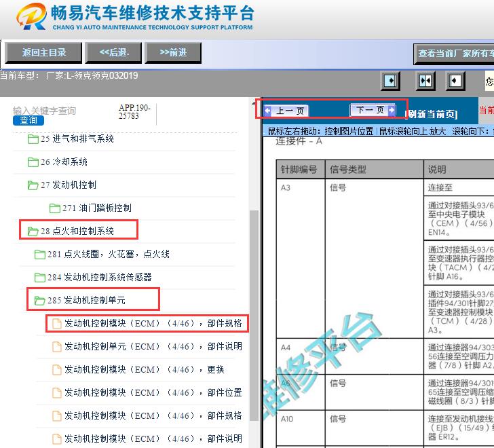Click the 查询 search button
This screenshot has height=448, width=494.
28,120
